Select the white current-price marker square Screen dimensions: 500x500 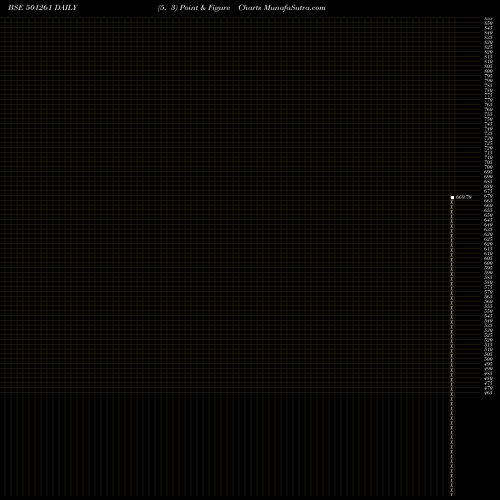[452, 197]
